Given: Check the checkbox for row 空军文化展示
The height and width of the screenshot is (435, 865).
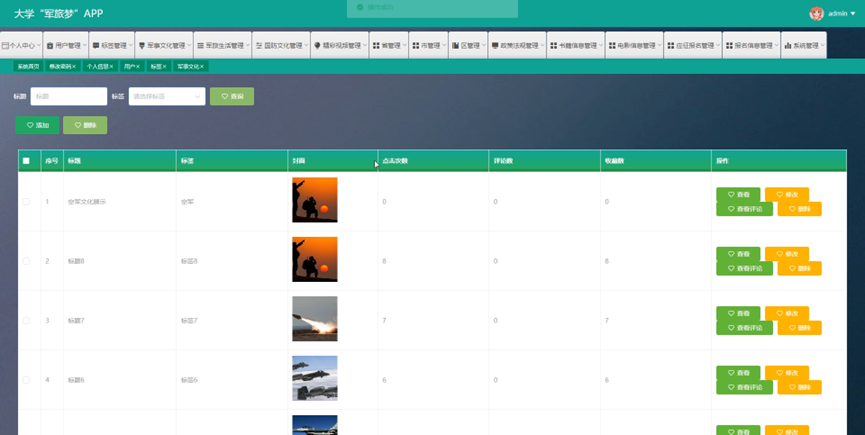Looking at the screenshot, I should [26, 202].
